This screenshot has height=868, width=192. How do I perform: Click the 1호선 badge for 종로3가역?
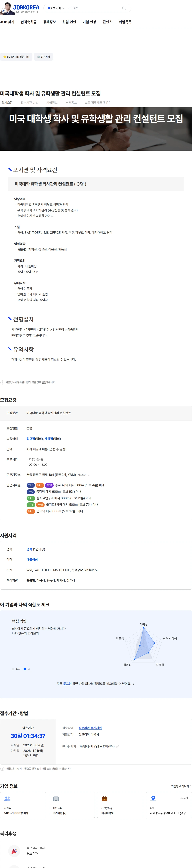(31, 485)
